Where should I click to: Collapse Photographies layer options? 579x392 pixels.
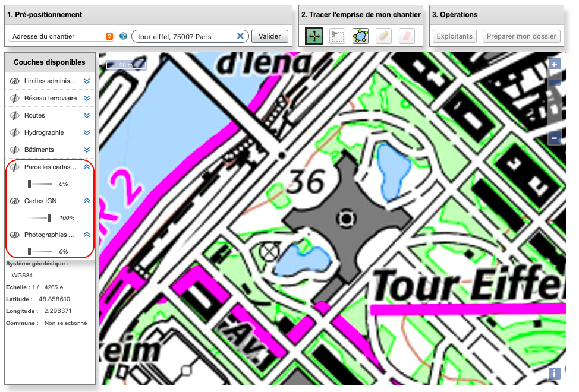(x=87, y=235)
